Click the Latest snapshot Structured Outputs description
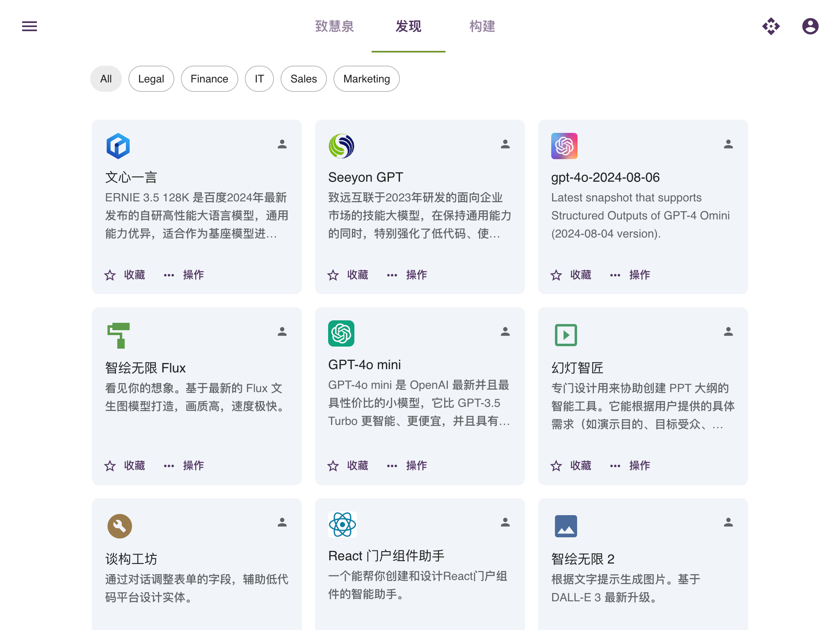This screenshot has width=840, height=630. [x=640, y=216]
